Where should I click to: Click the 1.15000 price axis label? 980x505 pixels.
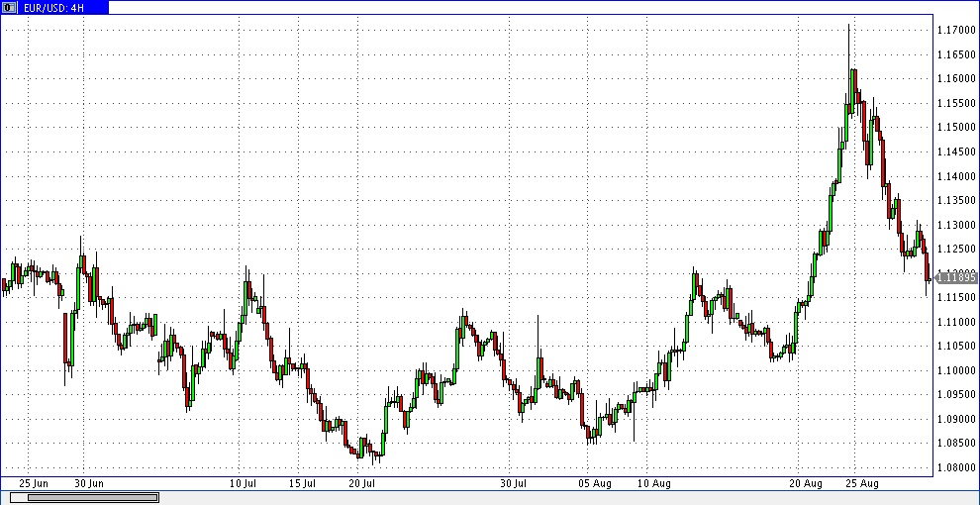coord(956,128)
